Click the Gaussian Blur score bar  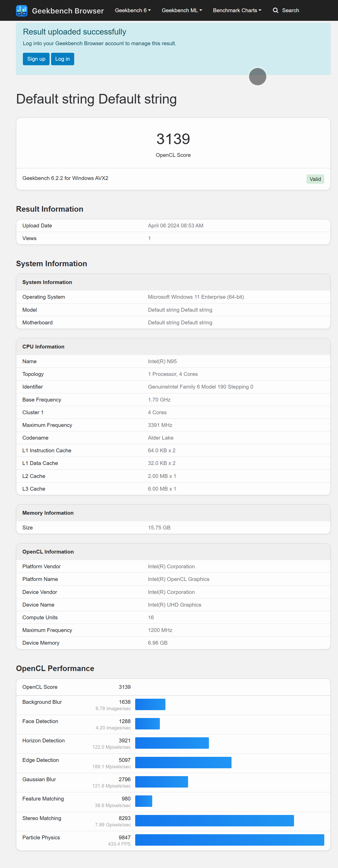[x=162, y=781]
